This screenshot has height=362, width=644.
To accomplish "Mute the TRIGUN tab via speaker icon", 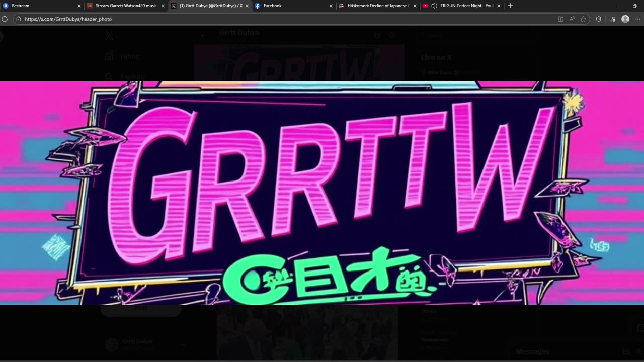I will point(434,6).
